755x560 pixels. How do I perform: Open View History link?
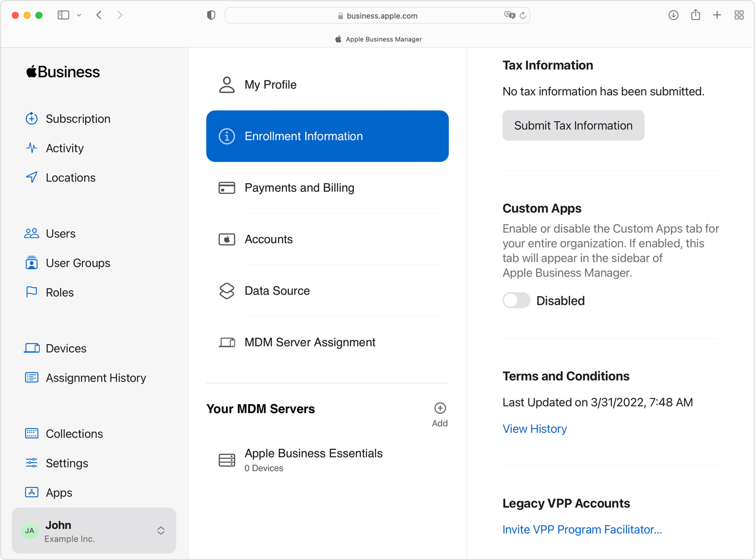coord(535,429)
